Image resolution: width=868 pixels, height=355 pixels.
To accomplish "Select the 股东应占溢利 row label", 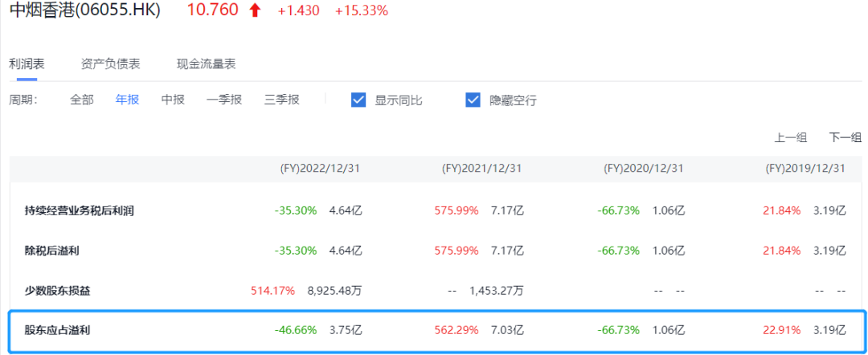I will pos(57,331).
